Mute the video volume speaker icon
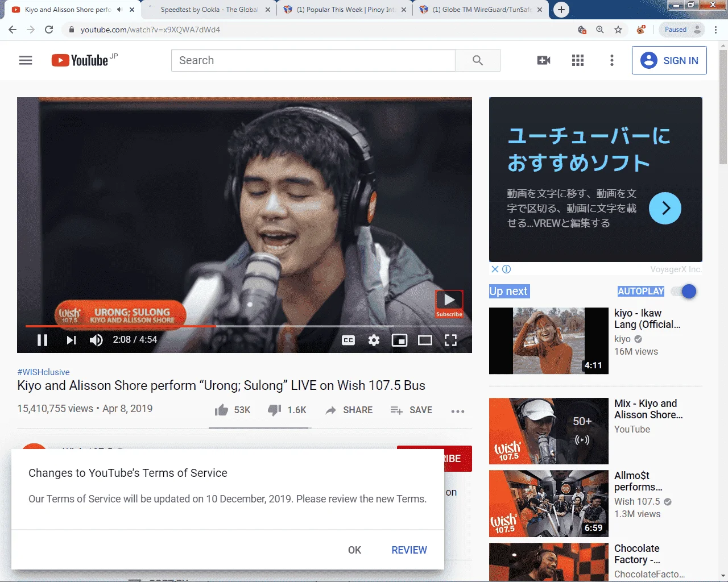The width and height of the screenshot is (728, 582). pyautogui.click(x=96, y=340)
